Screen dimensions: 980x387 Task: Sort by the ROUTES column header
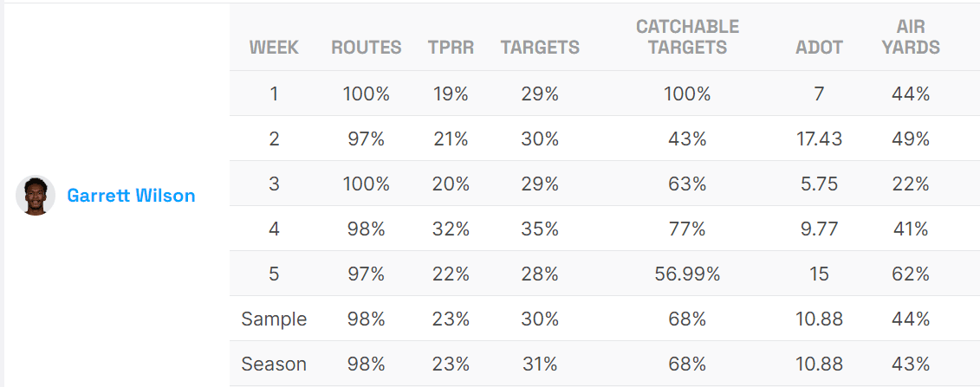click(367, 48)
